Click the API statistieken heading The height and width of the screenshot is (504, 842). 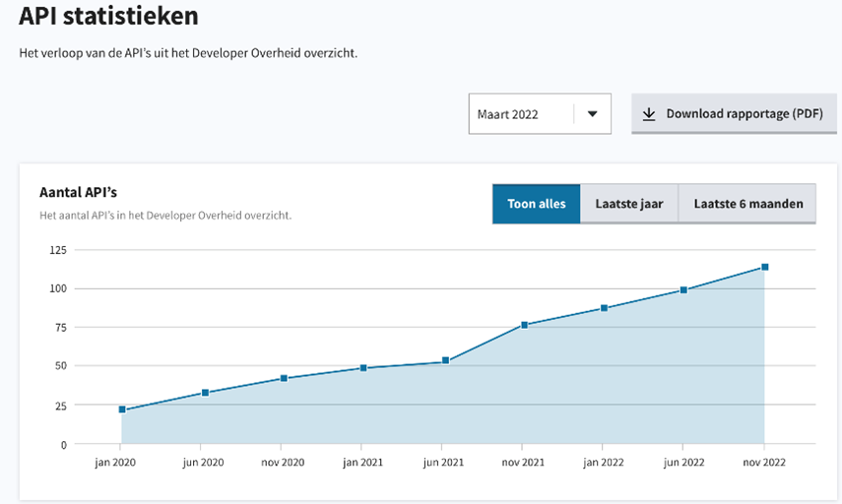coord(109,16)
